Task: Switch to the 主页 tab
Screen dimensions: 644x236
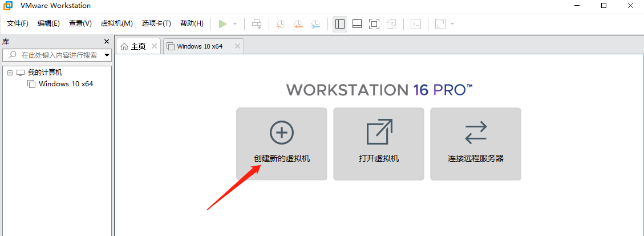Action: pyautogui.click(x=139, y=46)
